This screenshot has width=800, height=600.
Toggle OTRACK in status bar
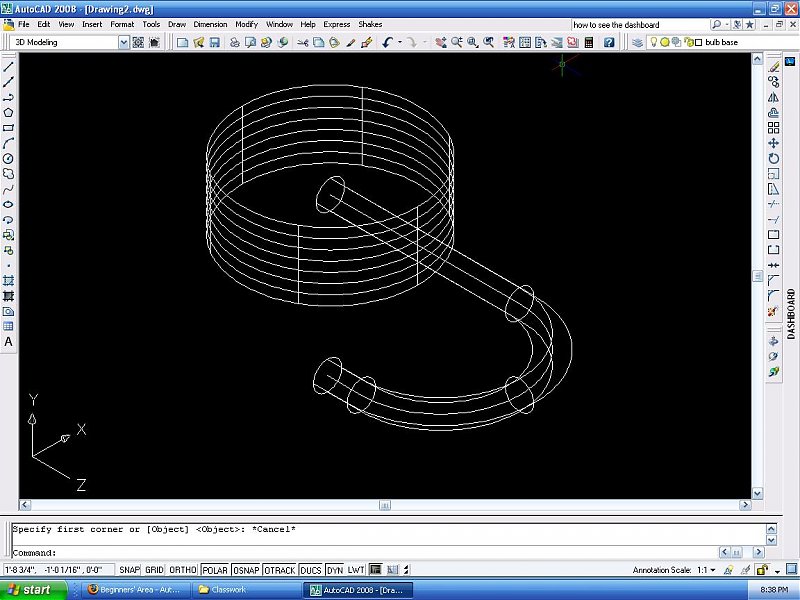click(280, 570)
